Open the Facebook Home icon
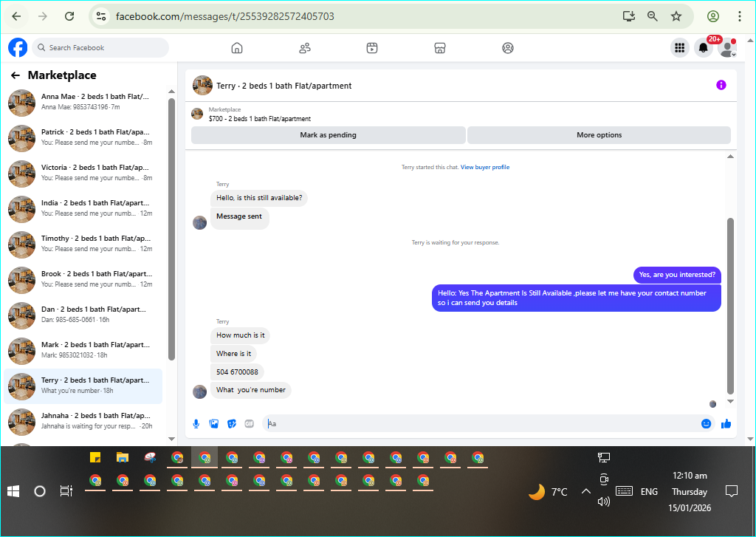 coord(237,48)
